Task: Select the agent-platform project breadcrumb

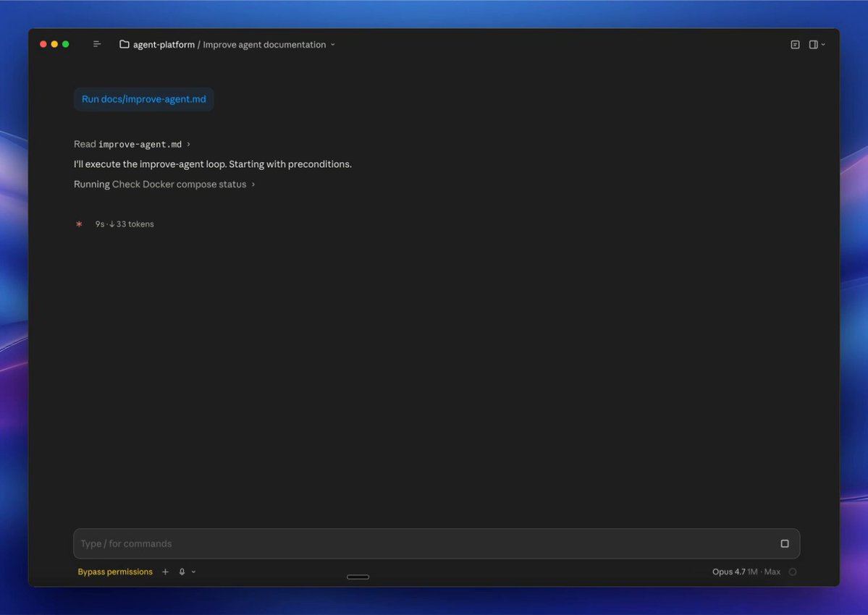Action: (x=164, y=45)
